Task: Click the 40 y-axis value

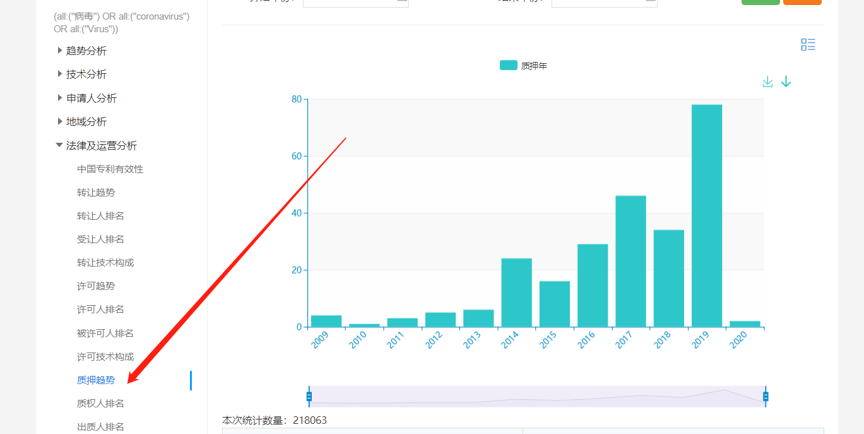Action: pos(296,213)
